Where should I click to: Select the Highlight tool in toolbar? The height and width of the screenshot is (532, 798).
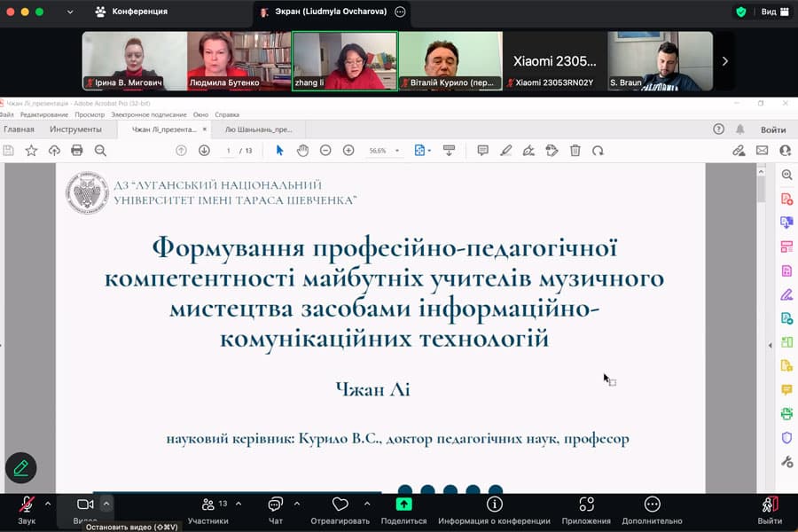(506, 150)
